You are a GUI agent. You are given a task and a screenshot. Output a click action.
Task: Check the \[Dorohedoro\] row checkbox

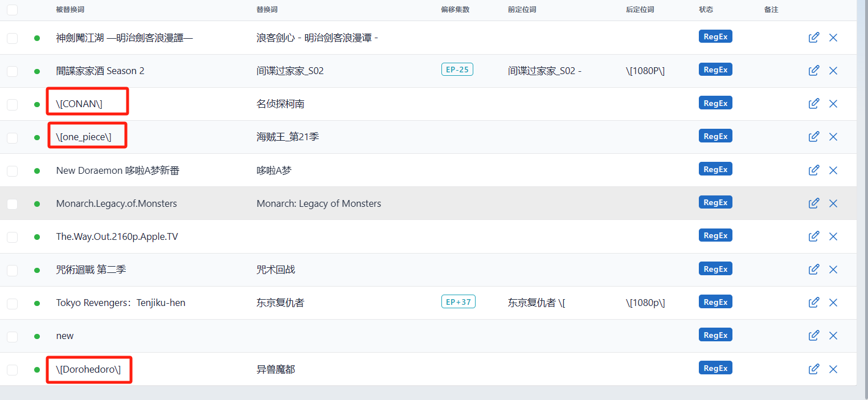[12, 370]
